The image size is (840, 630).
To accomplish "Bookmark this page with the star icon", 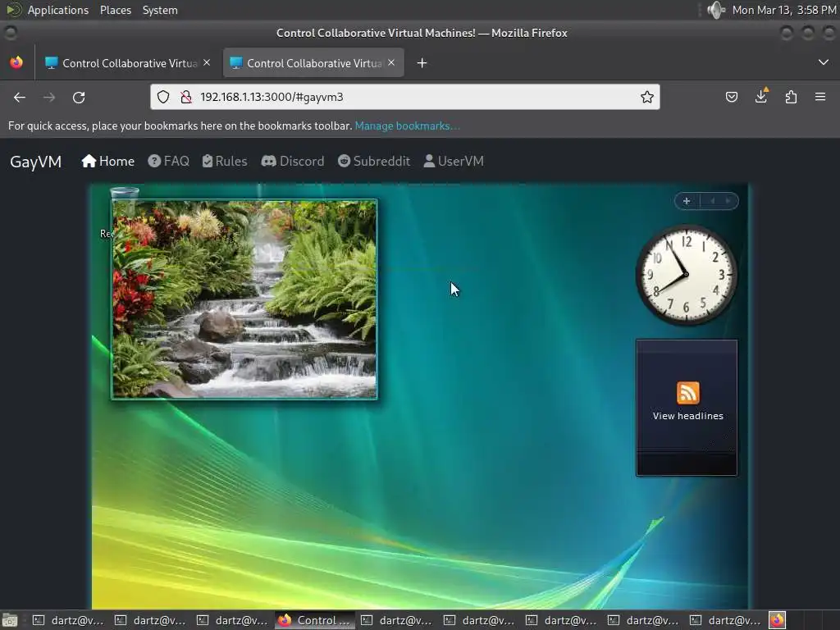I will pos(647,97).
